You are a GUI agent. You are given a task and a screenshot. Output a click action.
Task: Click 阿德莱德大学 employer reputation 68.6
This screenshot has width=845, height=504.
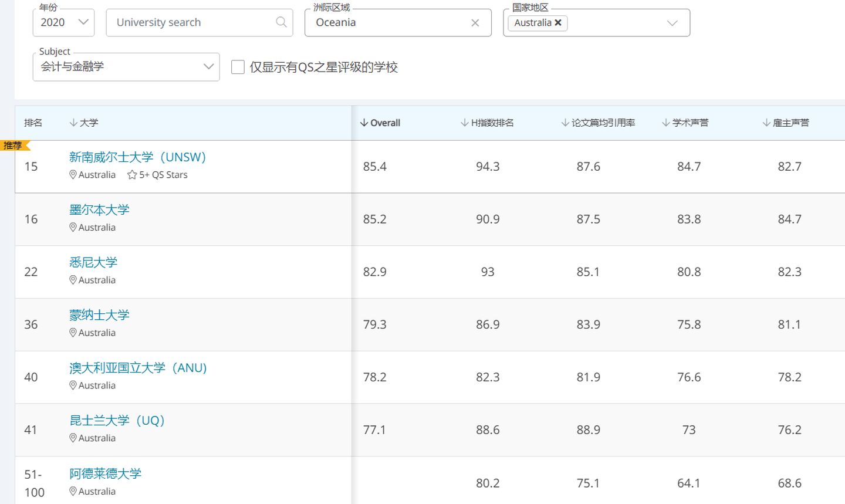[789, 483]
